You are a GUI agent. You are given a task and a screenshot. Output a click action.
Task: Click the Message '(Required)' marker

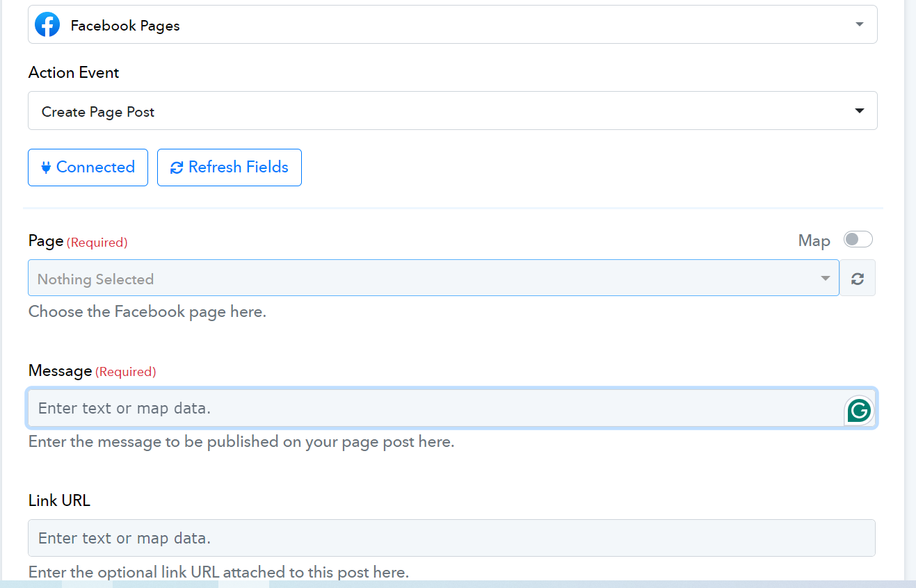coord(126,372)
